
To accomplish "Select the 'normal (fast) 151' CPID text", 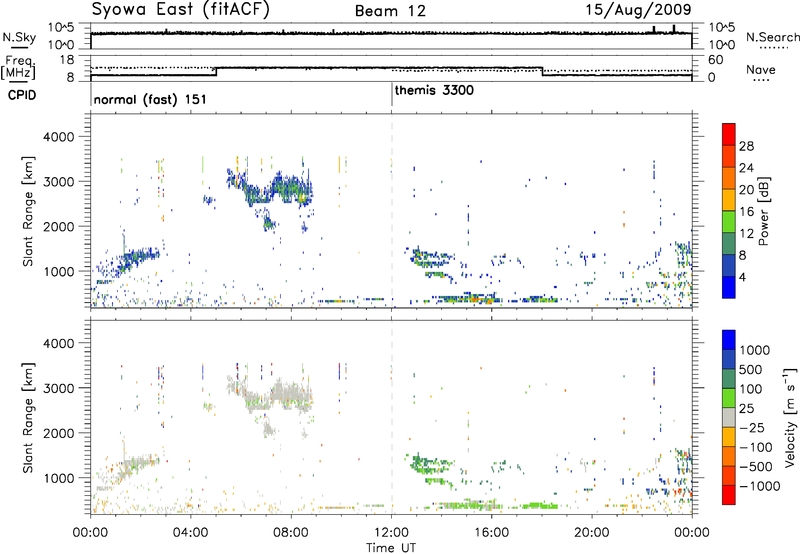I will [x=150, y=99].
